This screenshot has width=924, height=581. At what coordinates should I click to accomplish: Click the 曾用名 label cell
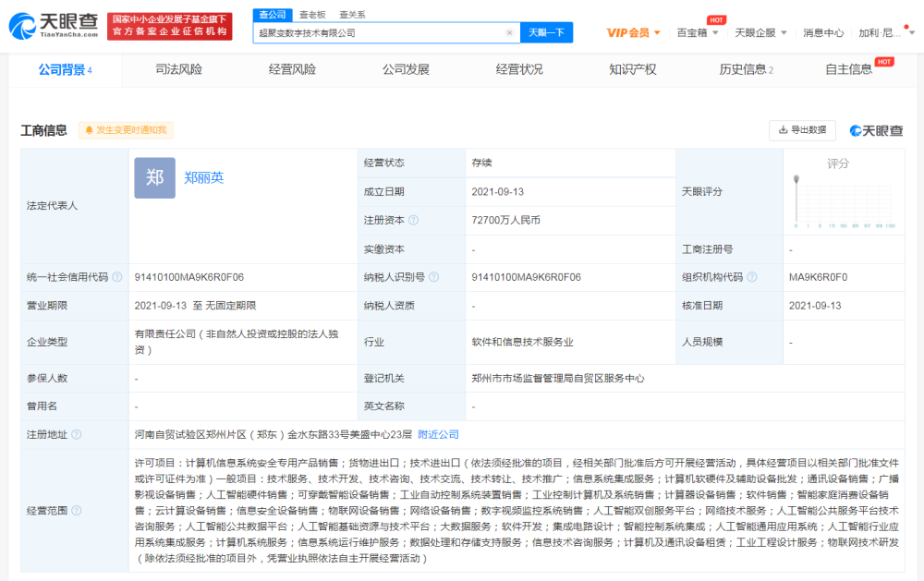pos(75,406)
